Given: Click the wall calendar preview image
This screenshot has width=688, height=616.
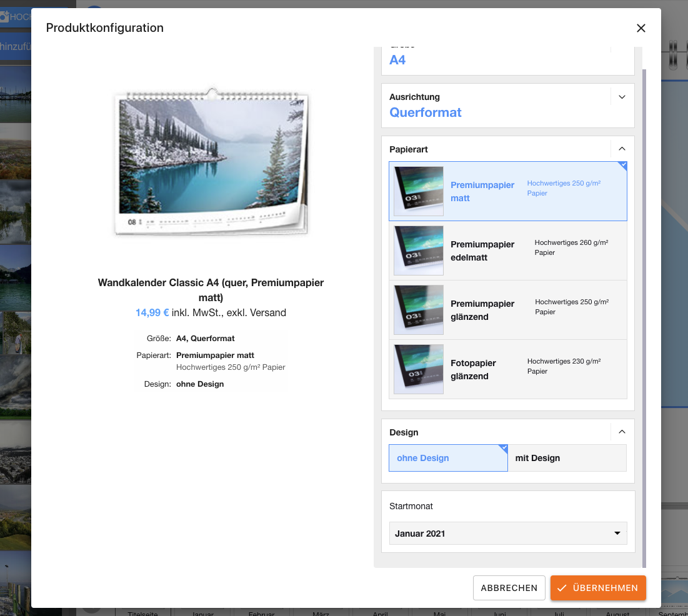Looking at the screenshot, I should [211, 162].
